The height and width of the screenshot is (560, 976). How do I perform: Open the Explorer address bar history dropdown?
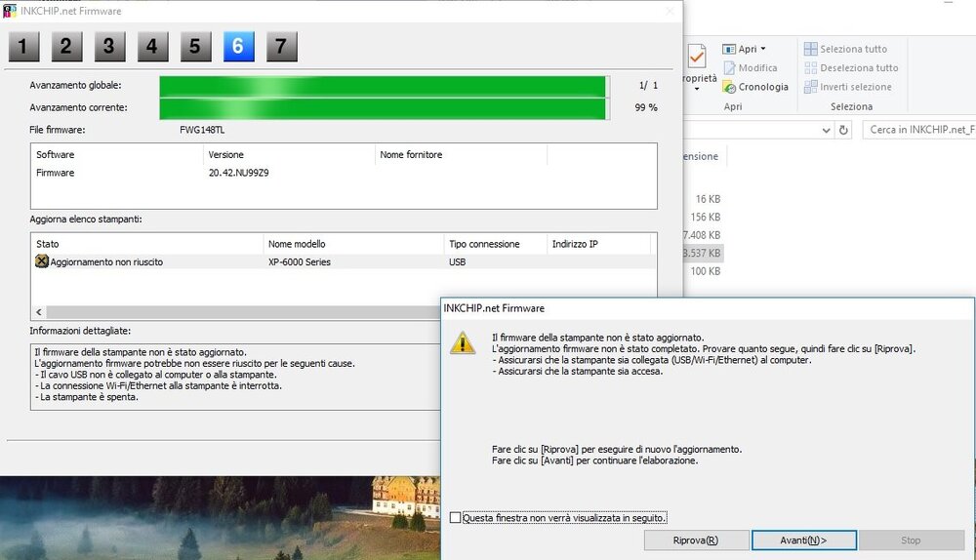coord(826,130)
